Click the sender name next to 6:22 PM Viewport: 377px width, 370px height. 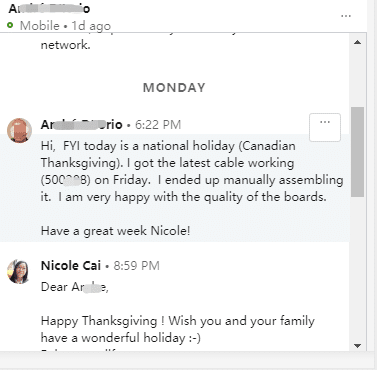click(82, 124)
